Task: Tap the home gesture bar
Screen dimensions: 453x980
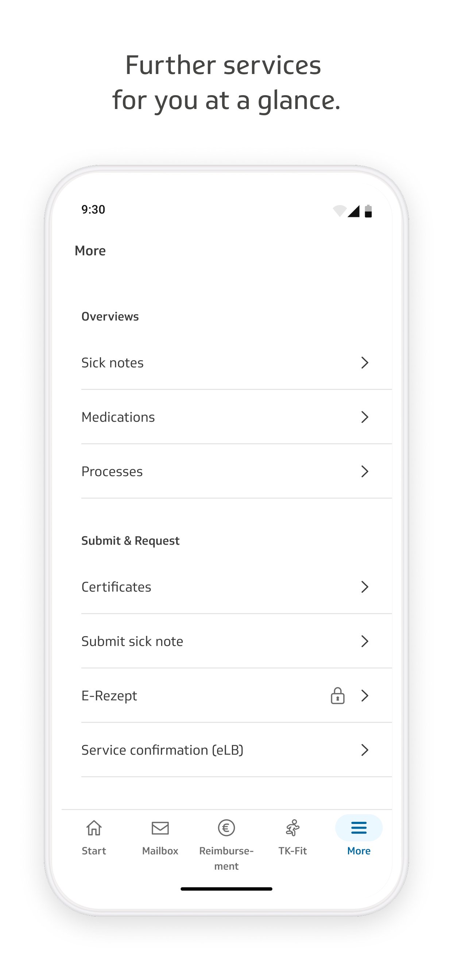Action: click(226, 889)
